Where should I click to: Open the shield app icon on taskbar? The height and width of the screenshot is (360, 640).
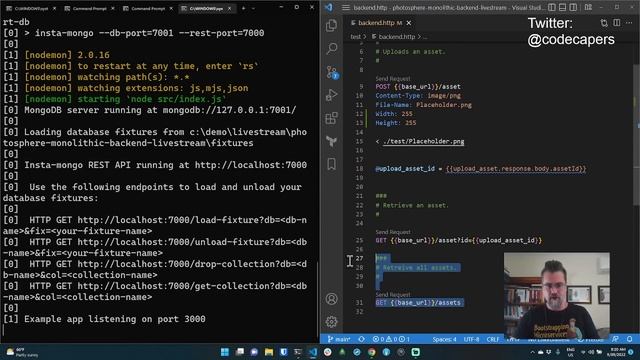pos(283,352)
